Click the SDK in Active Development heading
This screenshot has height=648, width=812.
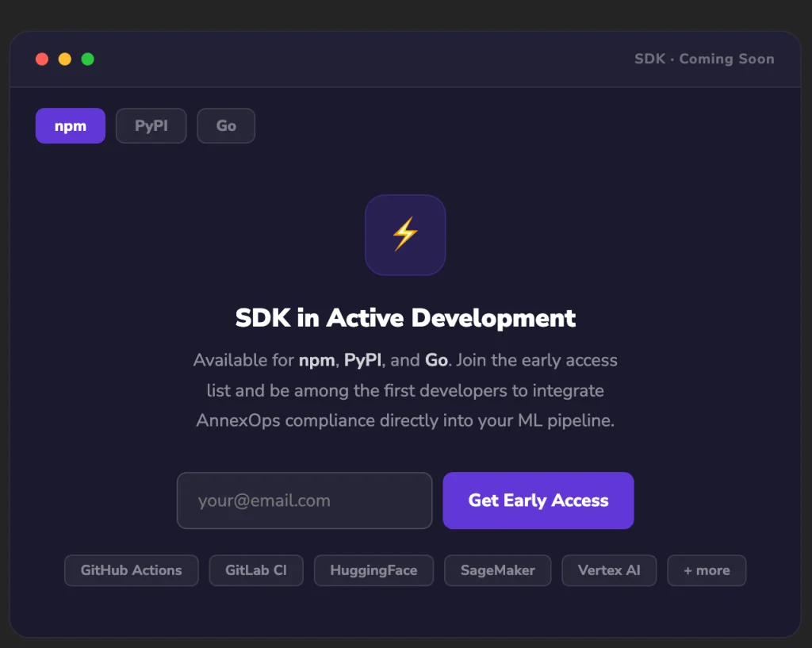coord(405,318)
